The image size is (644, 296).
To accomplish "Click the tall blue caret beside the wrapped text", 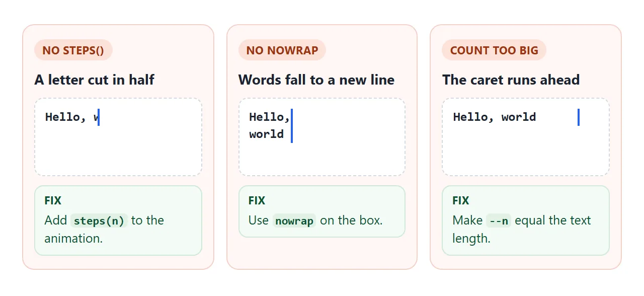I will 292,126.
